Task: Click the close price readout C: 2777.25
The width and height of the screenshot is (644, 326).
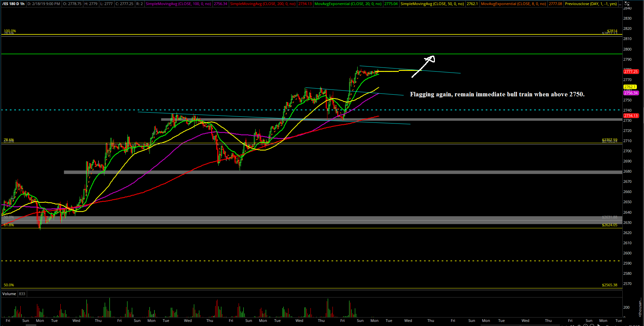Action: (x=124, y=4)
